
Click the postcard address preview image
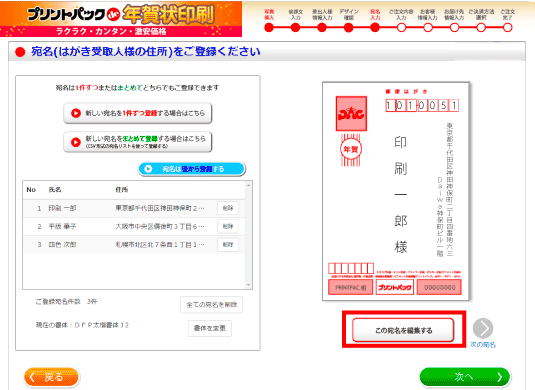pos(396,191)
